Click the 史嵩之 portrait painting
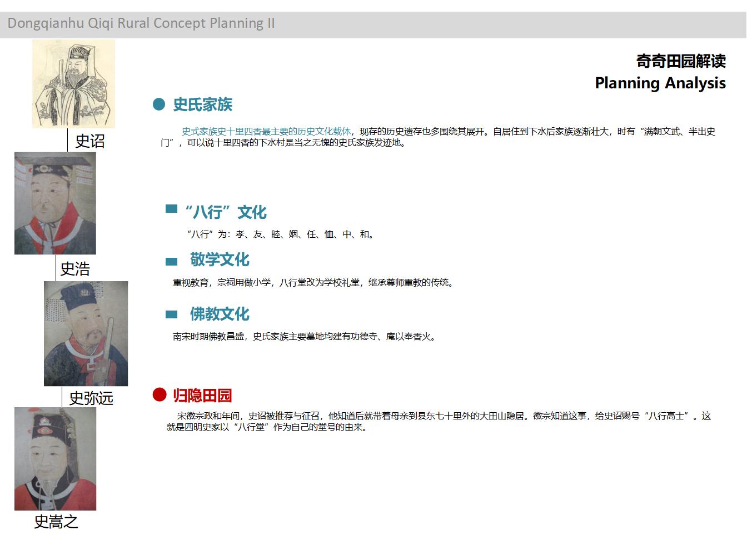 point(55,459)
